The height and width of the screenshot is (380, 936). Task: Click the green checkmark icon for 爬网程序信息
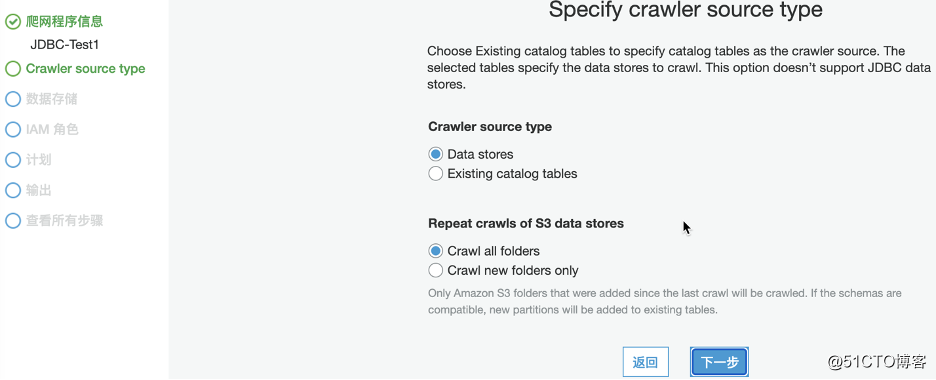pos(13,22)
